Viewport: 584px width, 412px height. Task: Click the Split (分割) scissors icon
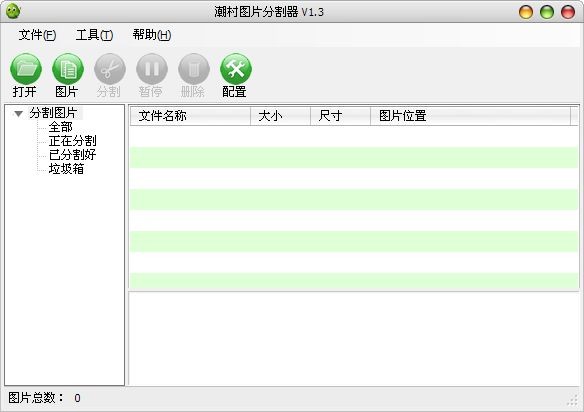(110, 69)
